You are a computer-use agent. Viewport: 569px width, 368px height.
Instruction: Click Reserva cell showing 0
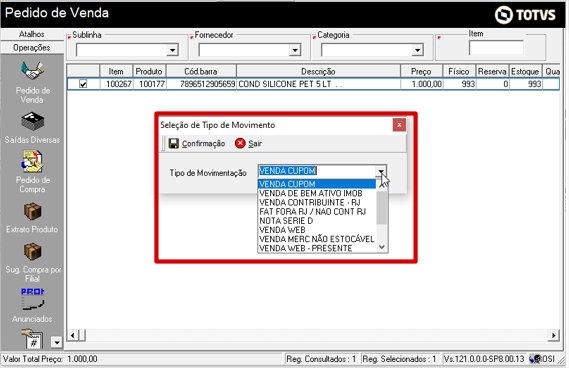[x=492, y=84]
